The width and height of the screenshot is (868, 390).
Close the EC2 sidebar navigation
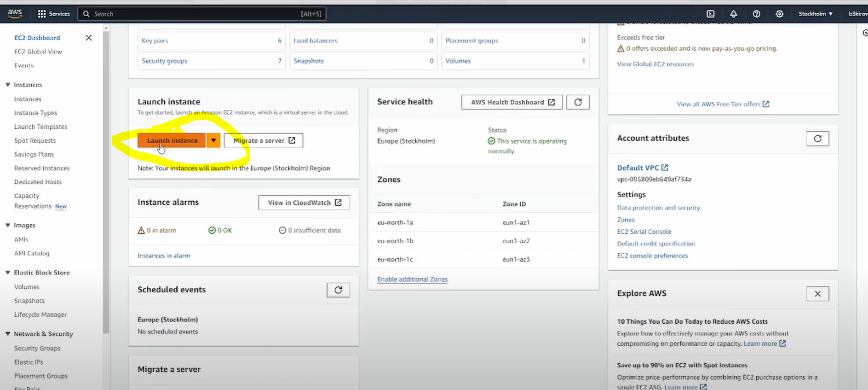(89, 38)
